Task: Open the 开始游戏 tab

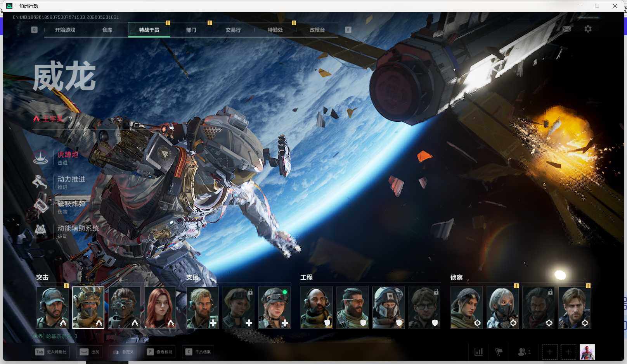Action: point(65,30)
